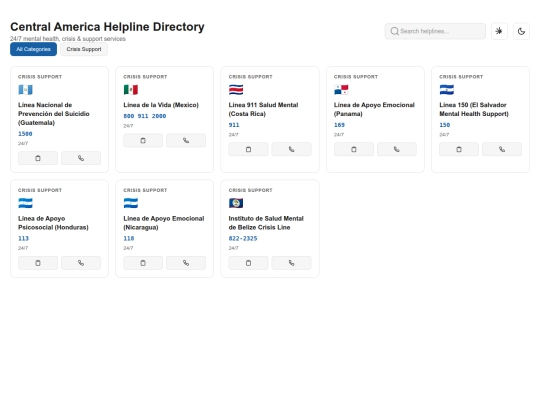Click the phone number 800 911 2000
The image size is (540, 405).
tap(145, 116)
